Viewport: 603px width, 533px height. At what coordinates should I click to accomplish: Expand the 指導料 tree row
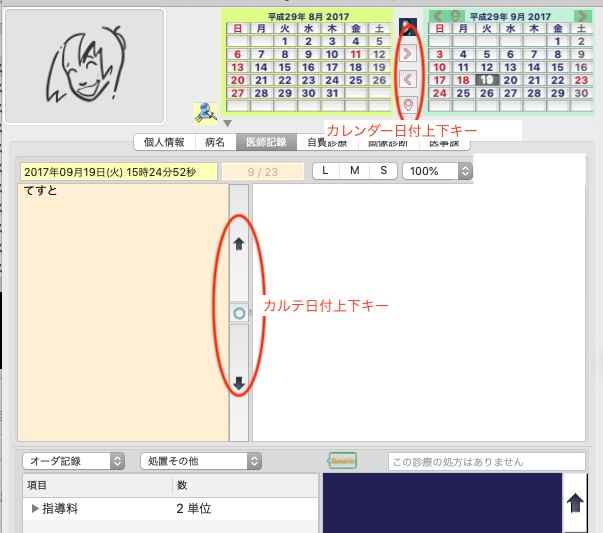(x=36, y=509)
